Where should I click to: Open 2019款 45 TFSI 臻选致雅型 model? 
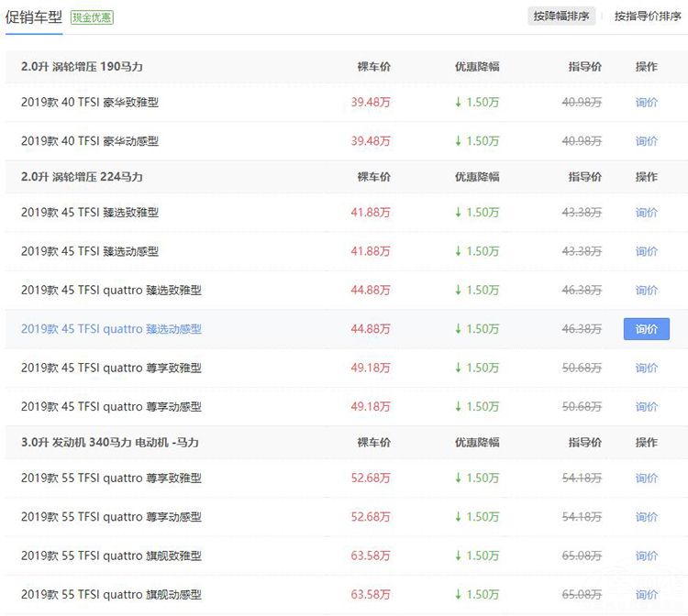click(x=90, y=212)
